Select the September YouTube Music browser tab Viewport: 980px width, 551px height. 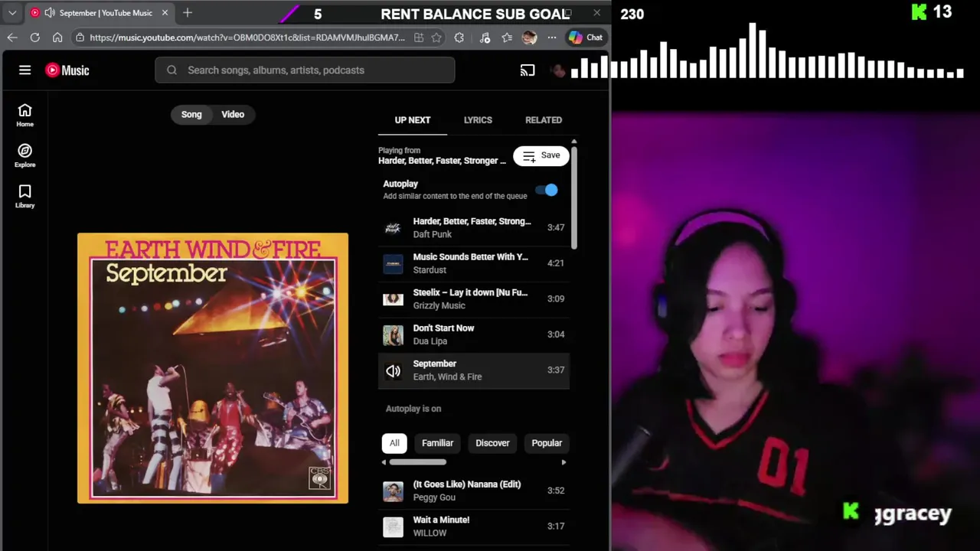point(100,13)
